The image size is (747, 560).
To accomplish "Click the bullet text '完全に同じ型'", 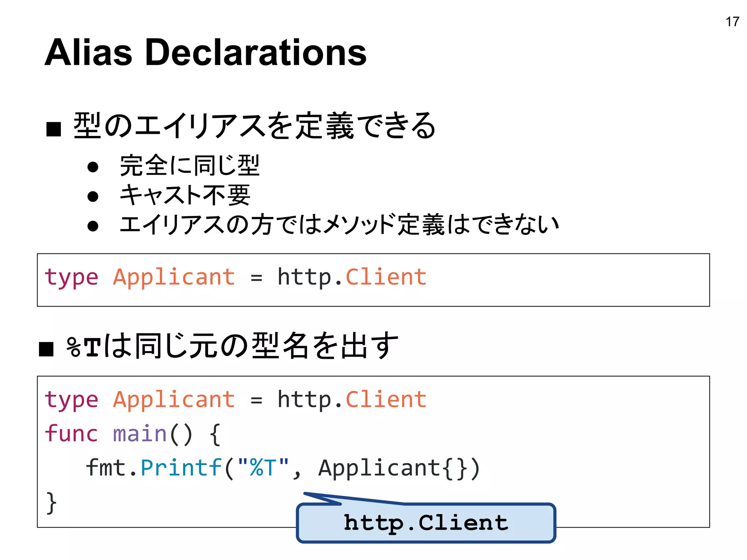I will [x=190, y=166].
